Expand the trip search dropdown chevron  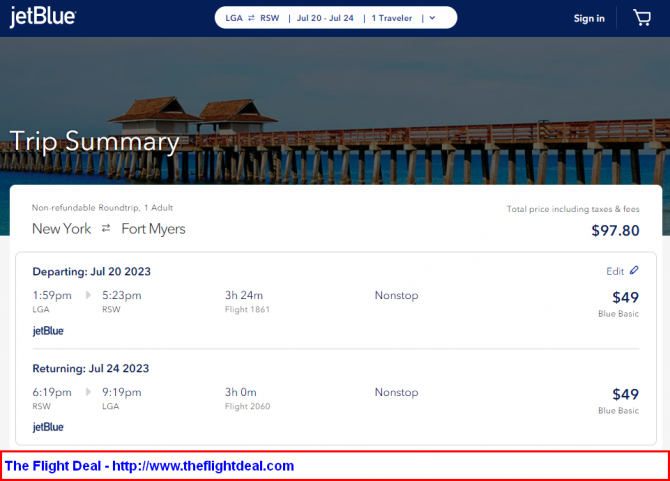click(x=432, y=18)
